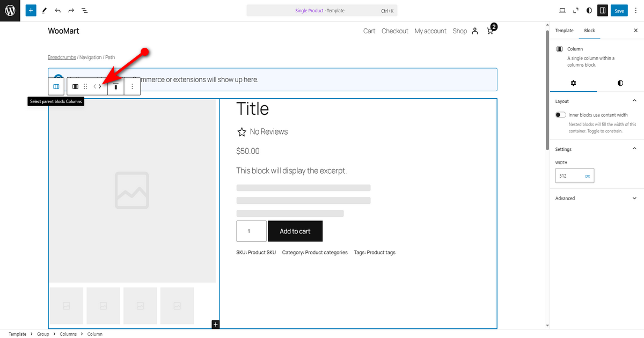Open the block inserter plus button
Screen dimensions: 644x338
point(31,10)
